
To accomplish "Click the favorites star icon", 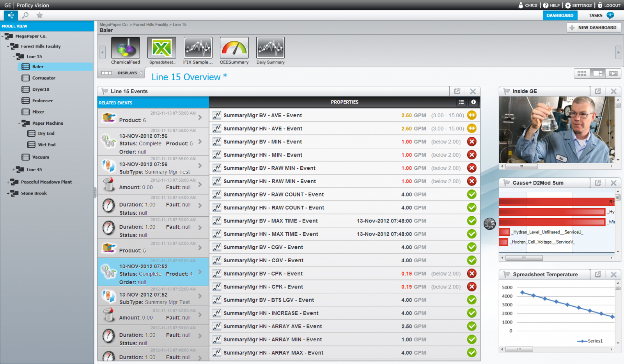I will point(39,16).
